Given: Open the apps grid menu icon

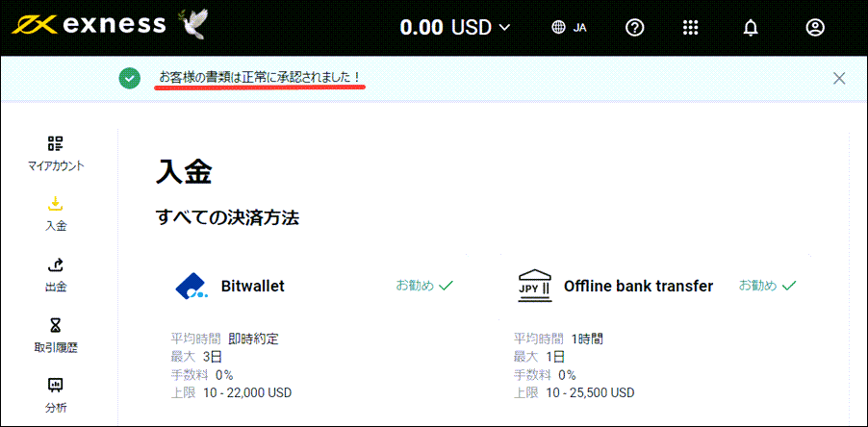Looking at the screenshot, I should click(690, 28).
